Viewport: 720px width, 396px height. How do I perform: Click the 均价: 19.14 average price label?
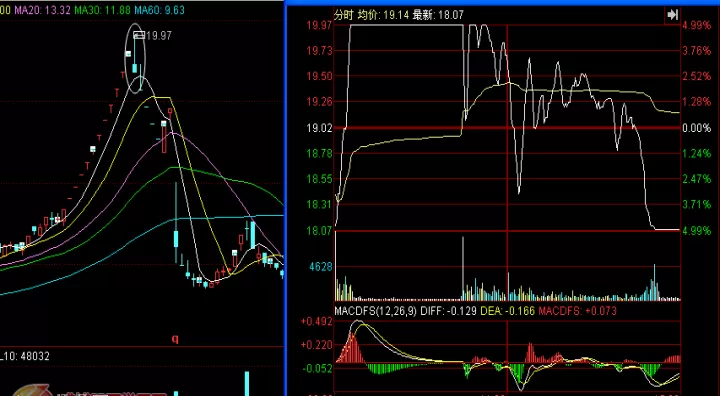pos(383,15)
